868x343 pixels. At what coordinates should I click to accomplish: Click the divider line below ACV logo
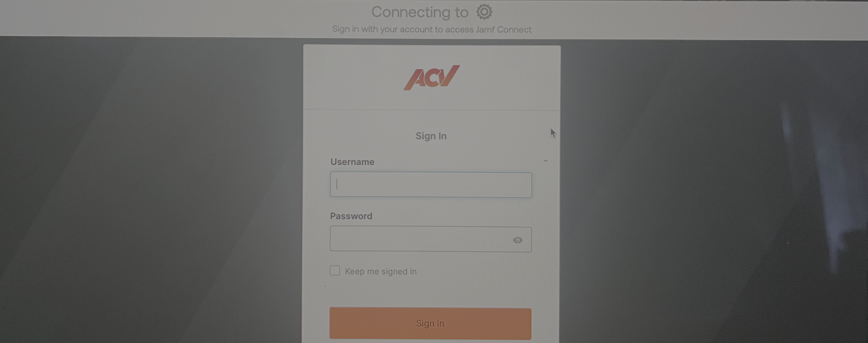[x=431, y=110]
